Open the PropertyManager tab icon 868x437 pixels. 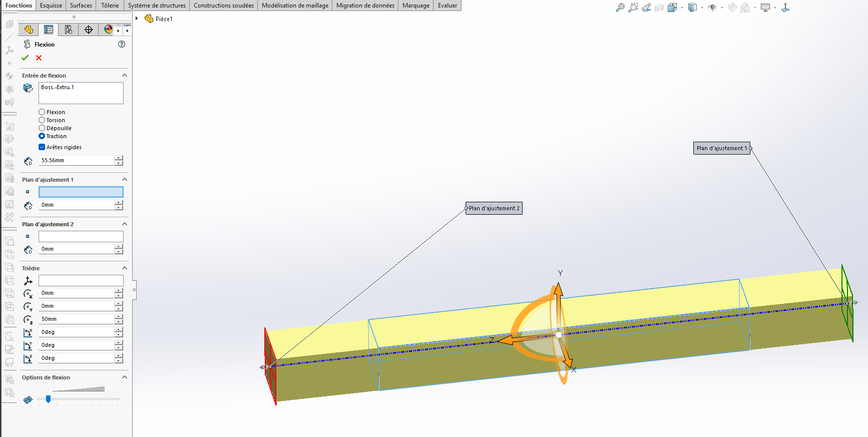click(x=49, y=30)
